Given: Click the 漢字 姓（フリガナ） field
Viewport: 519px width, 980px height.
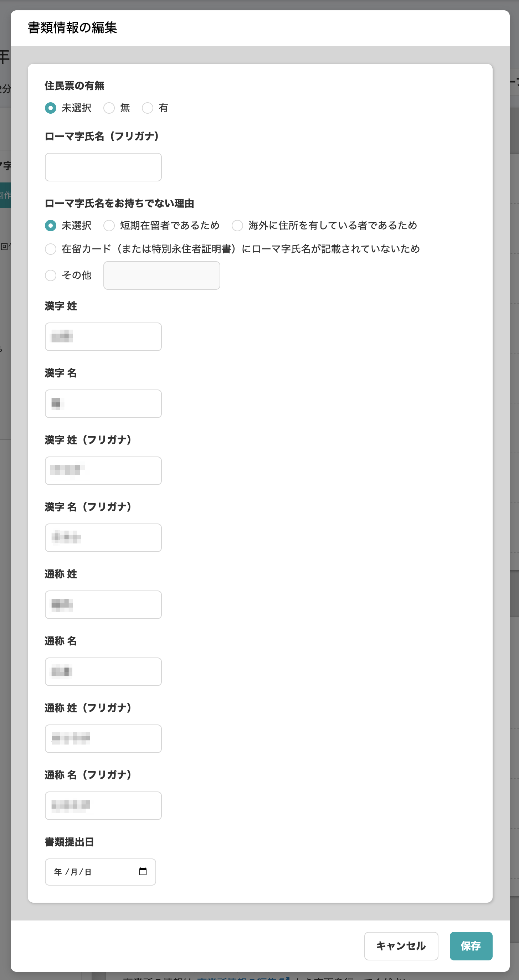Looking at the screenshot, I should pyautogui.click(x=103, y=471).
